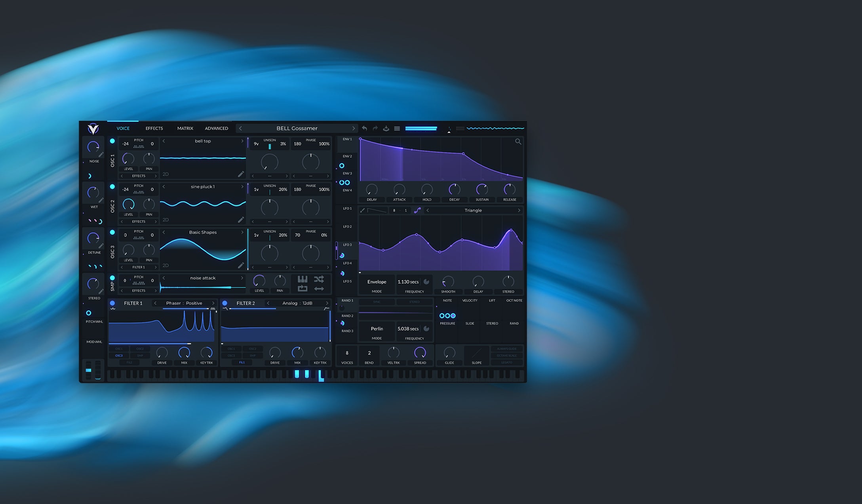The width and height of the screenshot is (862, 504).
Task: Click the save preset icon
Action: coord(386,129)
